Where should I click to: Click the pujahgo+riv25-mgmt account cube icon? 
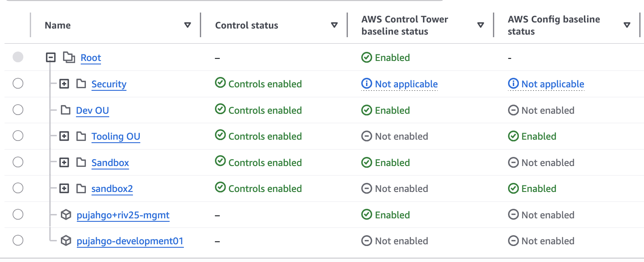coord(66,215)
